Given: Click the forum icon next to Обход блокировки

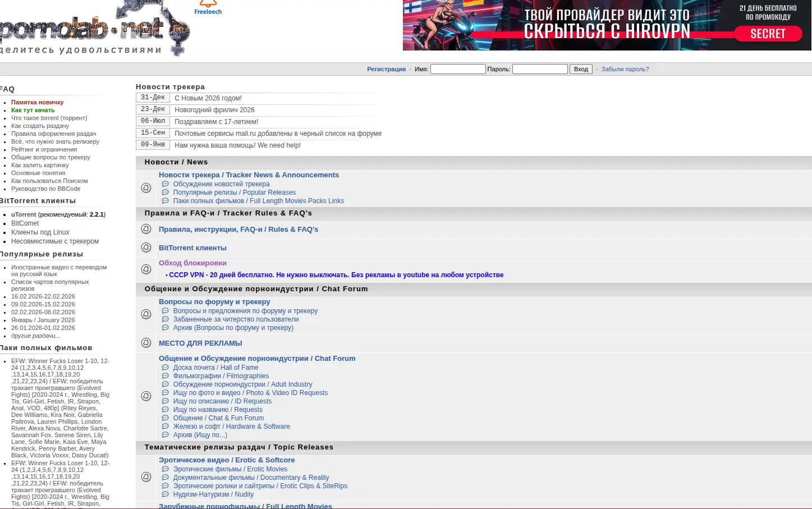Looking at the screenshot, I should [x=146, y=269].
